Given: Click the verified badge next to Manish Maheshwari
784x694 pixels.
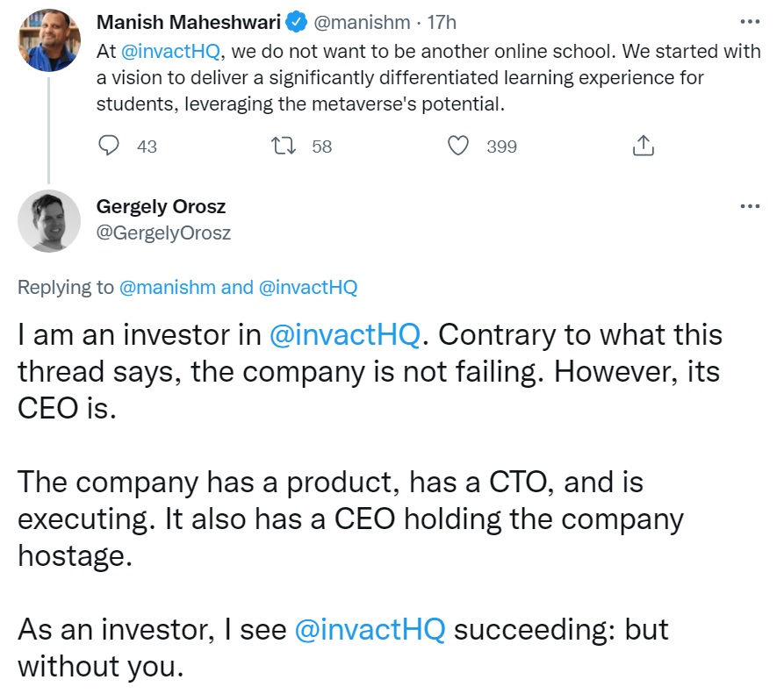Looking at the screenshot, I should pos(298,22).
